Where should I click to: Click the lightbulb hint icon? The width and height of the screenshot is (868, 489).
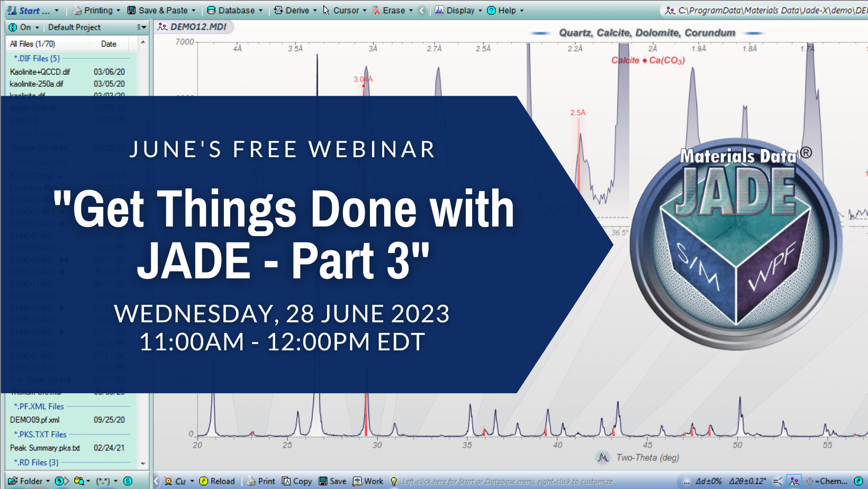[x=394, y=481]
